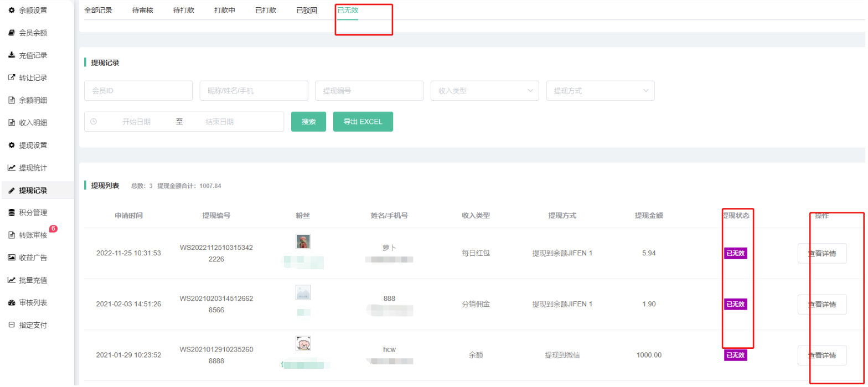
Task: Open the 全部记录 tab
Action: (98, 11)
